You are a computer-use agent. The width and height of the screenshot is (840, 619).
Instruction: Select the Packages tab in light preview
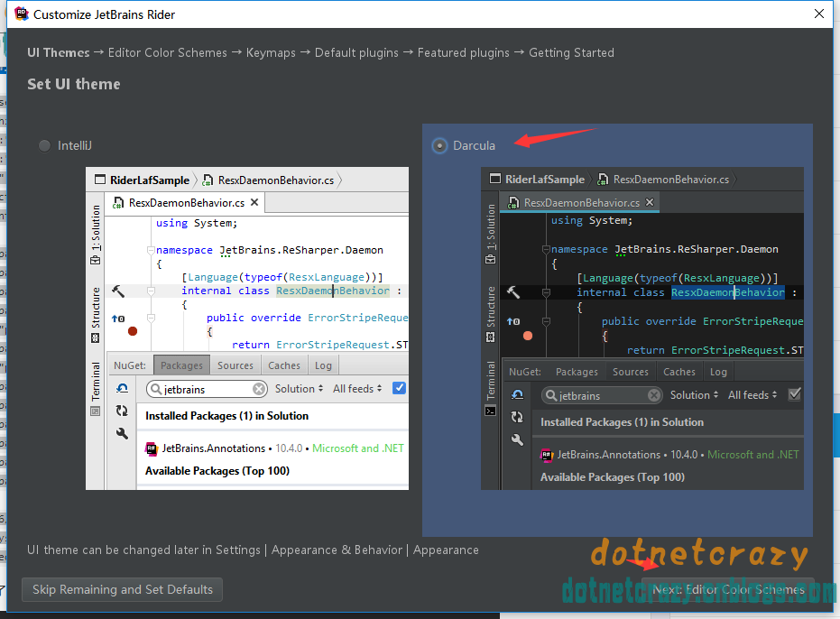pos(182,365)
